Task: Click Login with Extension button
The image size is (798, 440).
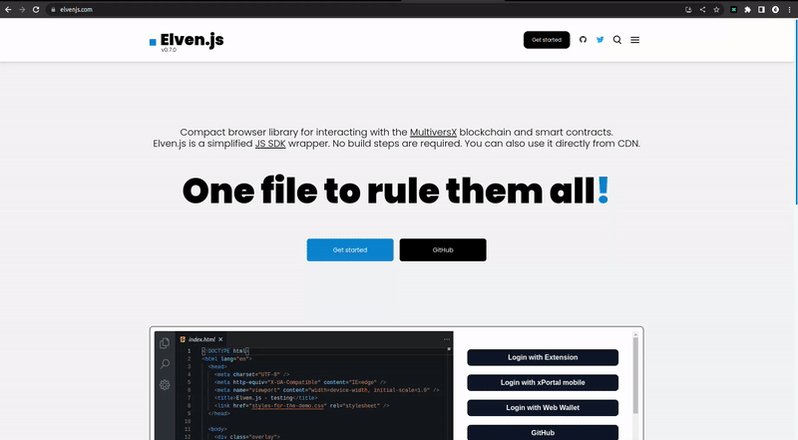Action: pos(543,357)
